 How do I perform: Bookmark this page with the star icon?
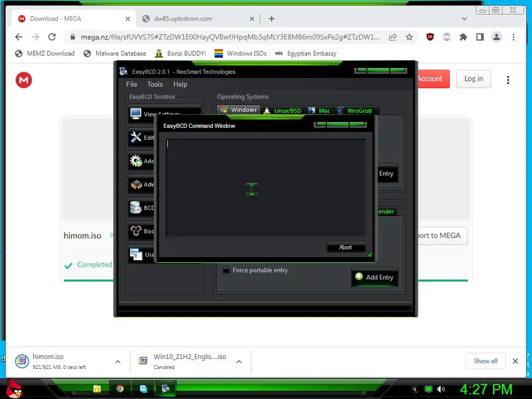click(409, 37)
